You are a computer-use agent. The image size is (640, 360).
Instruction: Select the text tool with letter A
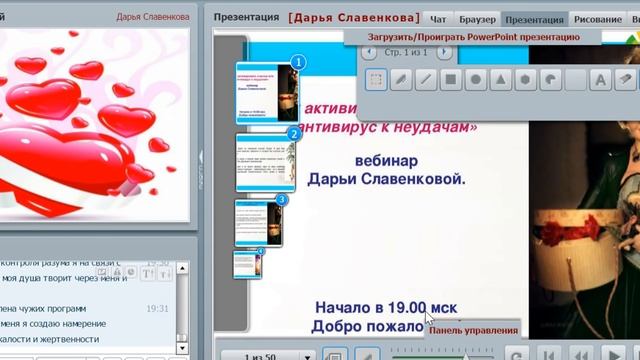coord(600,80)
